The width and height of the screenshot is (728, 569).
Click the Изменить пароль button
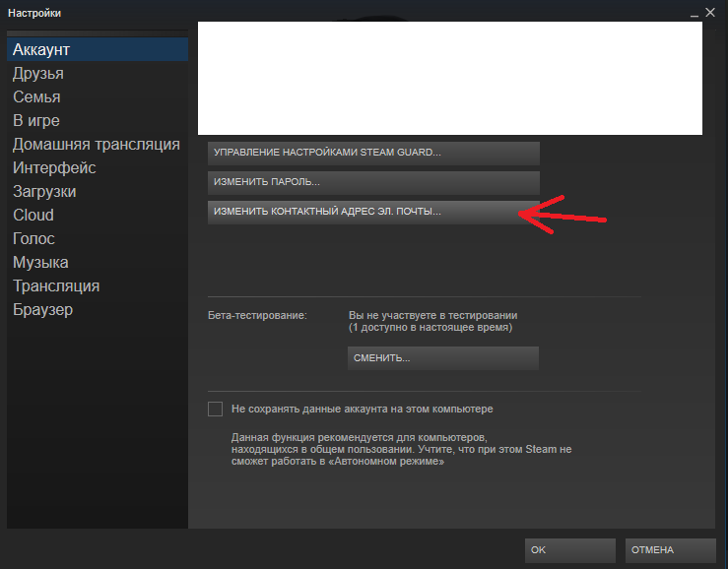click(x=373, y=182)
